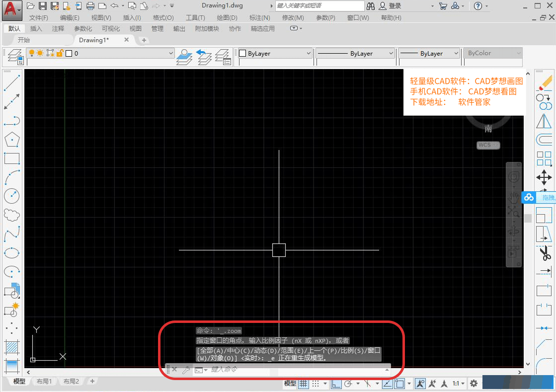Open the 绘图(D) menu

227,18
